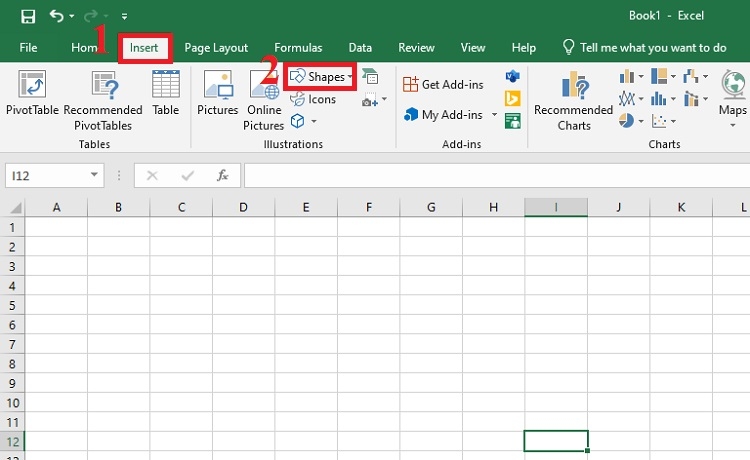Switch to the View tab

pos(473,48)
